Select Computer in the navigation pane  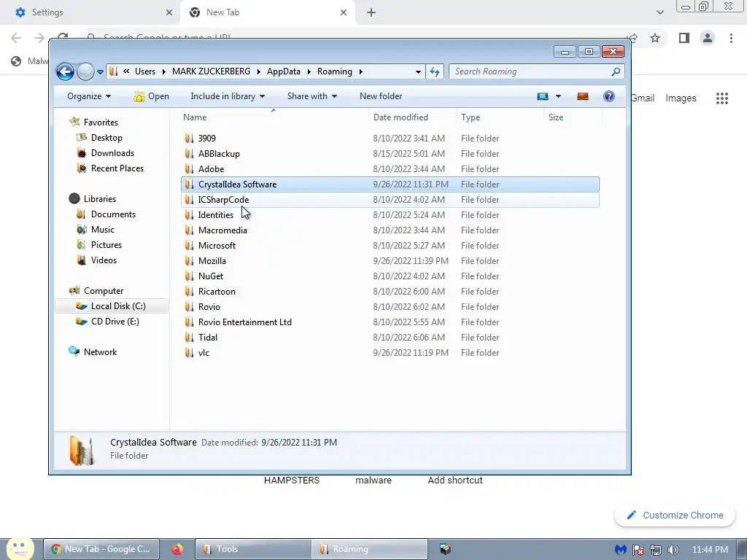point(104,291)
